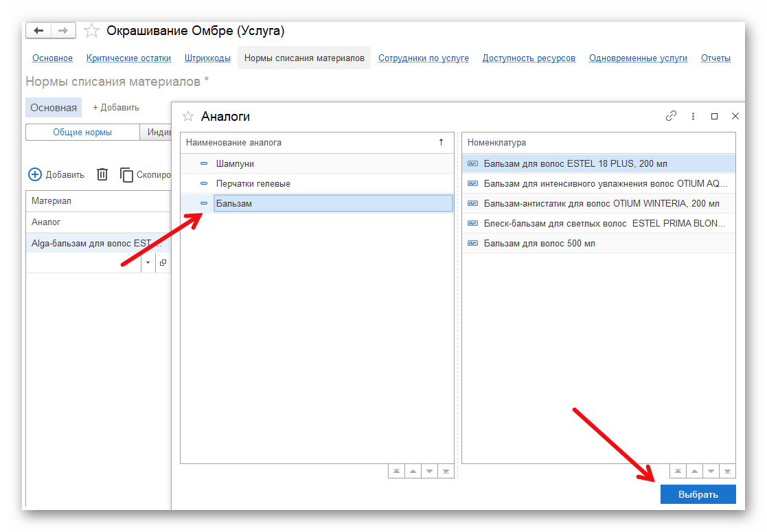This screenshot has height=532, width=767.
Task: Click the round plus Добавить icon
Action: tap(35, 174)
